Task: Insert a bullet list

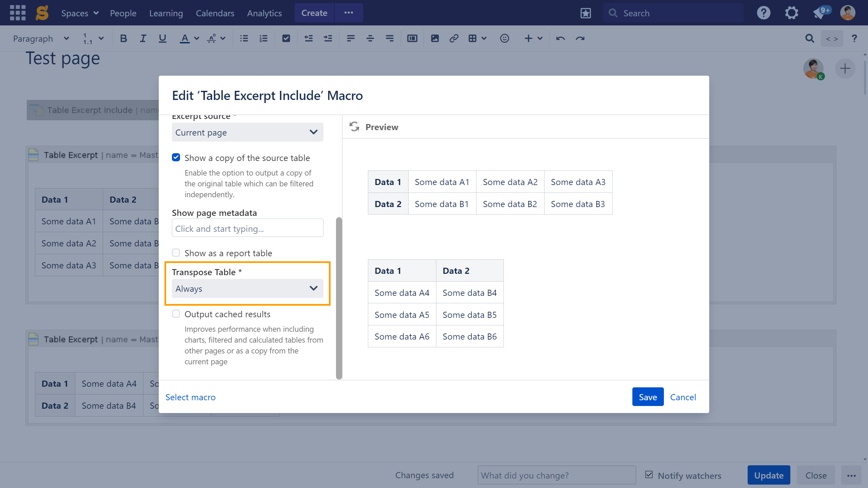Action: (244, 38)
